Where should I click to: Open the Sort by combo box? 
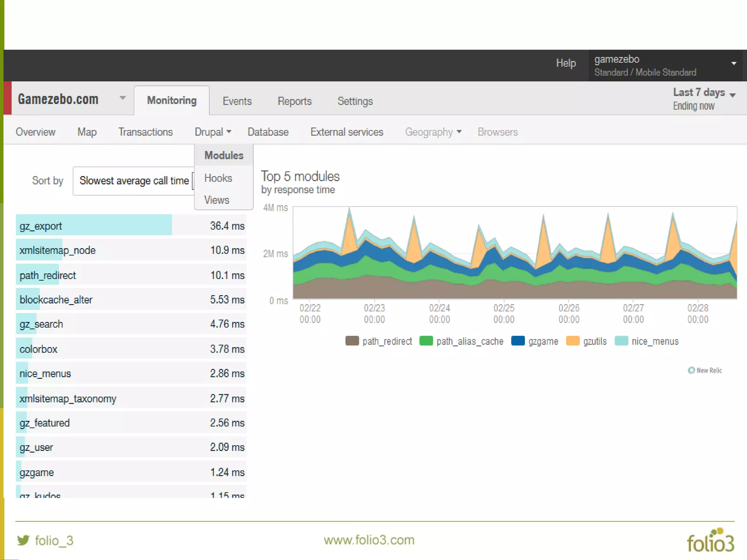pos(134,181)
